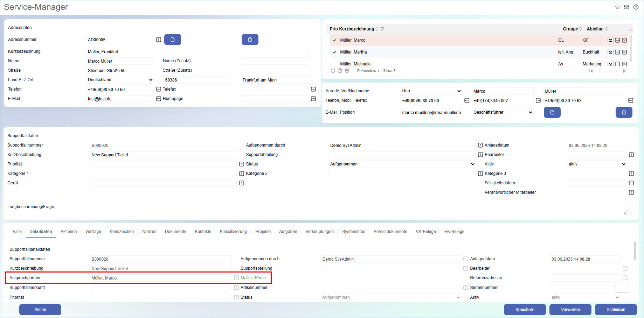
Task: Click blue clipboard button in contact details panel
Action: (624, 112)
